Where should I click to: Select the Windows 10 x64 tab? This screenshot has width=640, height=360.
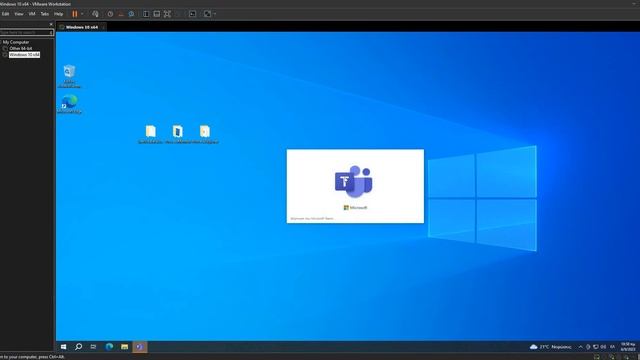tap(81, 27)
